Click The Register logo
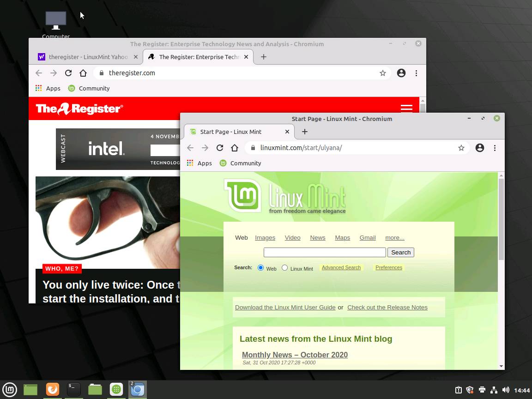This screenshot has height=399, width=532. [79, 109]
